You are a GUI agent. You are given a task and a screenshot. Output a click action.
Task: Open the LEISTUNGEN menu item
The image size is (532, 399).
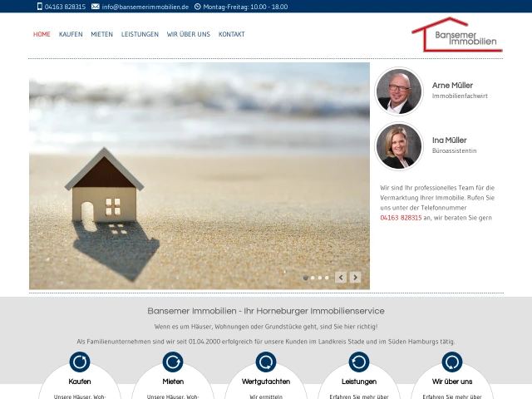[x=140, y=35]
